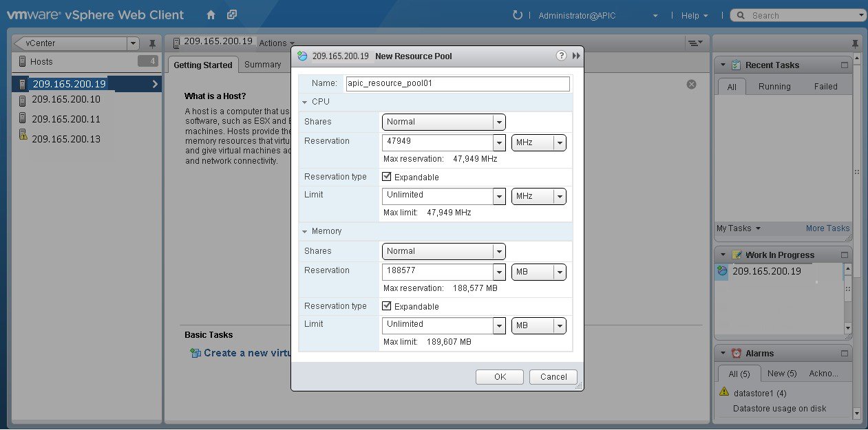Click the datastore1 warning triangle icon
Screen dimensions: 868x430
click(x=724, y=391)
